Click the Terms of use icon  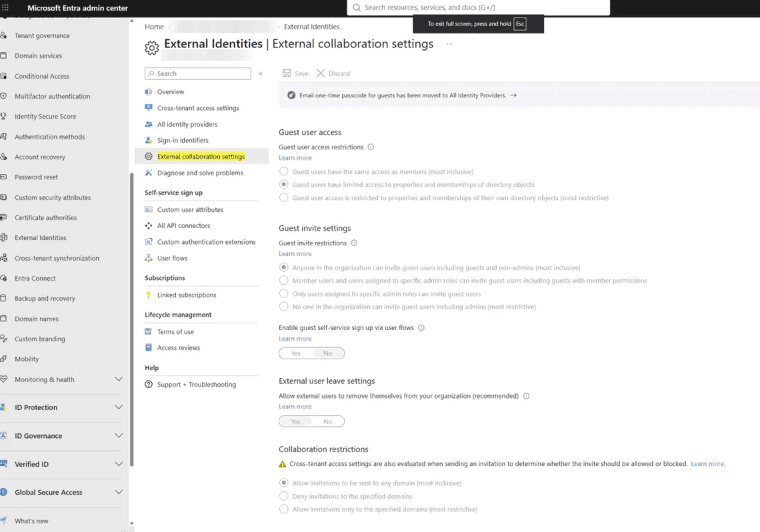[149, 331]
